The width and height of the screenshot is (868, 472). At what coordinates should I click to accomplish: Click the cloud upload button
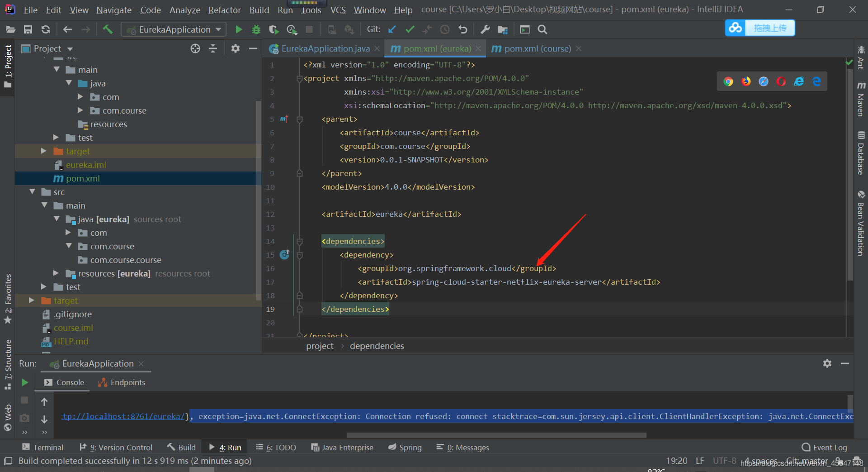(760, 28)
